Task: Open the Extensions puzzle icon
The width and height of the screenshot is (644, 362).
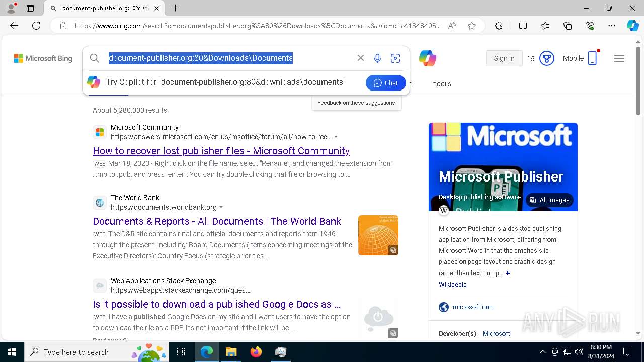Action: [x=499, y=26]
